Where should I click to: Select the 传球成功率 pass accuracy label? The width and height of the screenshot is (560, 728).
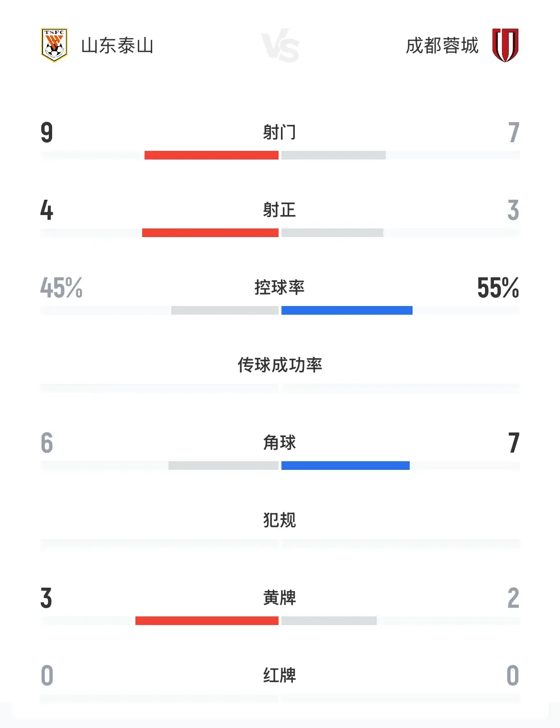(x=280, y=365)
